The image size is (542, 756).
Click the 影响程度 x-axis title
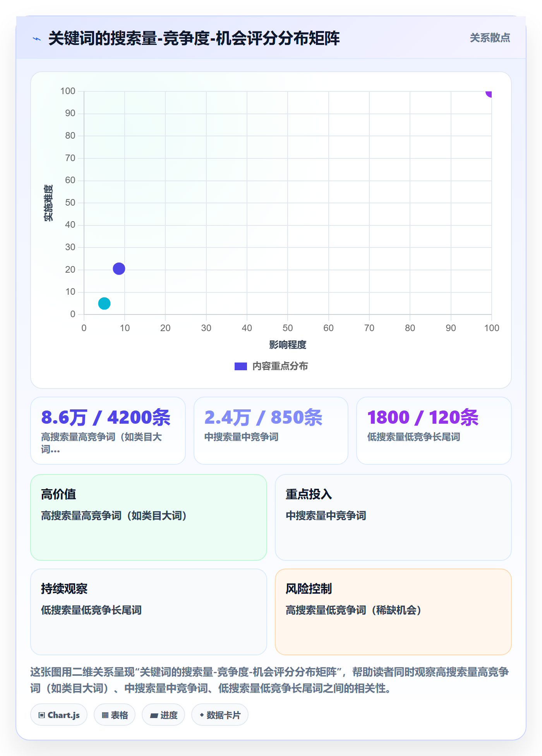(x=288, y=345)
